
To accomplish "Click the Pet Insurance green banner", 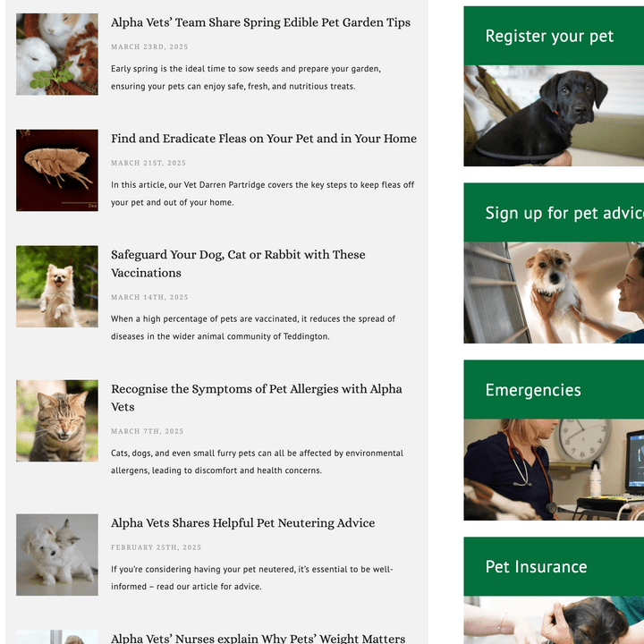I will (554, 567).
